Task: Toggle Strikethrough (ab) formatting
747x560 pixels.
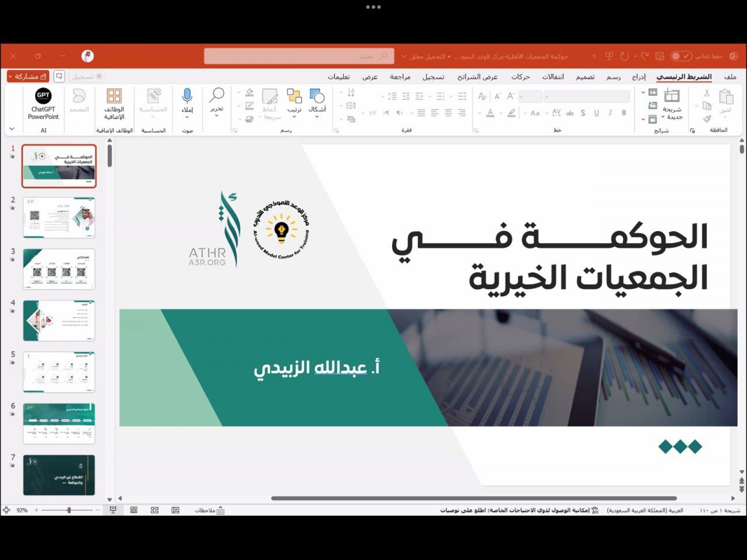Action: [570, 113]
